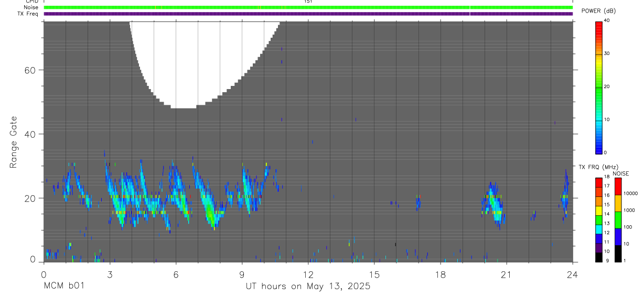Click the 9 tick on UT hours axis
This screenshot has width=644, height=297.
coord(242,274)
